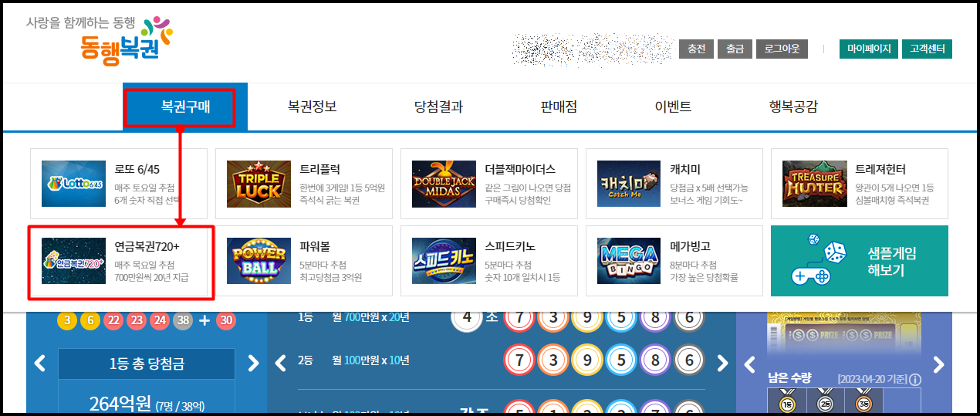
Task: Select the 더블잭마이더스 title link
Action: pyautogui.click(x=520, y=169)
